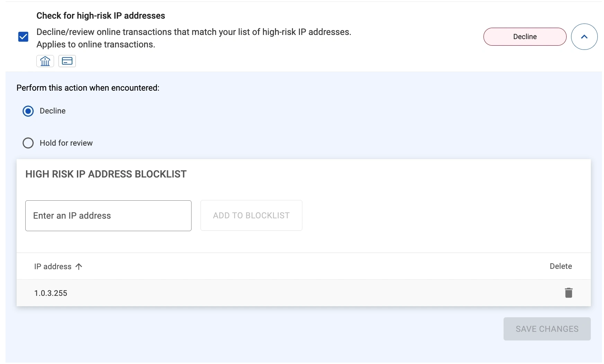Viewport: 604px width, 364px height.
Task: Collapse the high-risk IP section chevron
Action: [x=584, y=37]
